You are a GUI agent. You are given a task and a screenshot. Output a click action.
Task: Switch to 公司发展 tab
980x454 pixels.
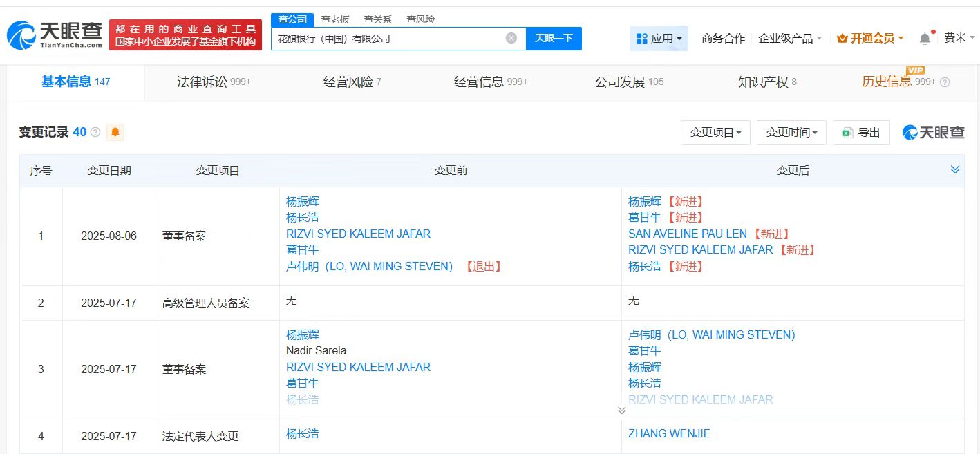pos(629,82)
